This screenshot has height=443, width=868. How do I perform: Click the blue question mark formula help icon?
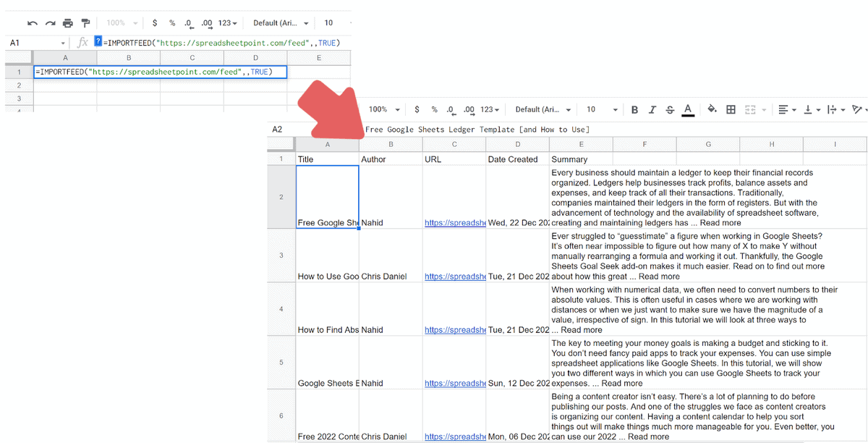(98, 42)
